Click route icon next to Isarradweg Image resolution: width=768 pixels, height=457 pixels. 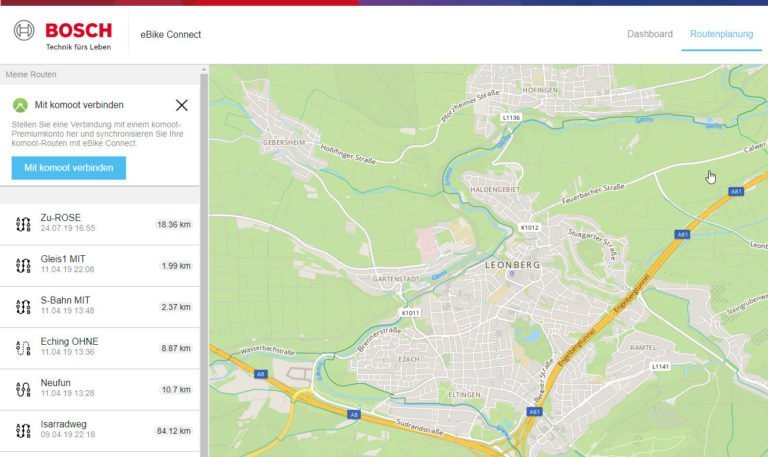[23, 431]
